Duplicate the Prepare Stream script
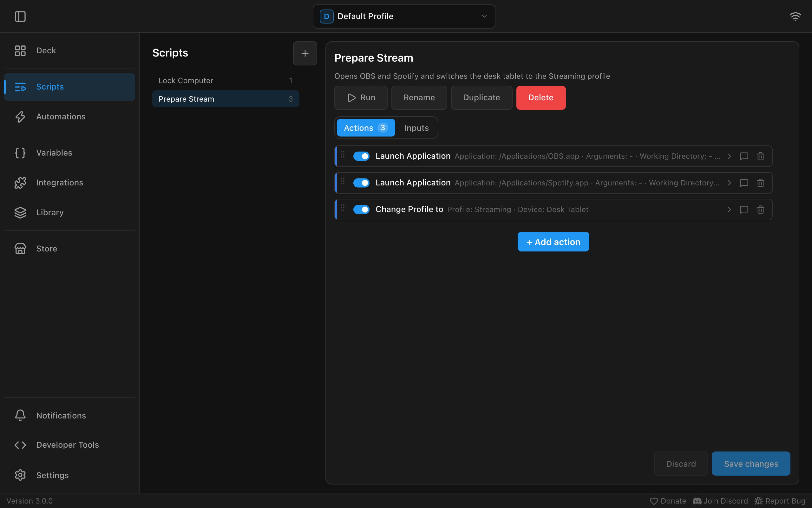812x508 pixels. coord(481,98)
